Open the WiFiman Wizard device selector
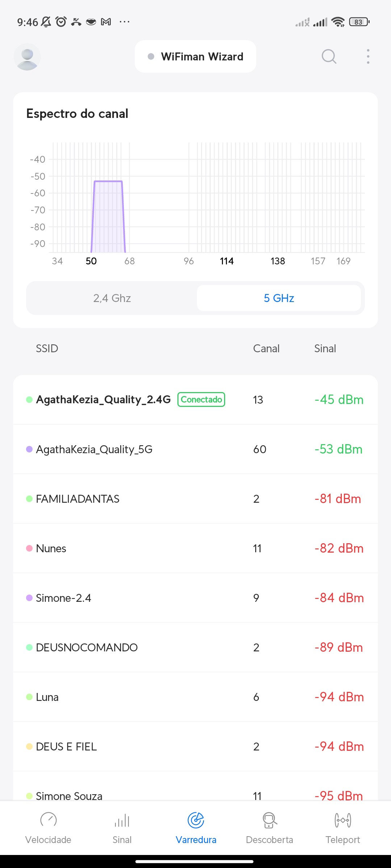391x868 pixels. [x=195, y=57]
